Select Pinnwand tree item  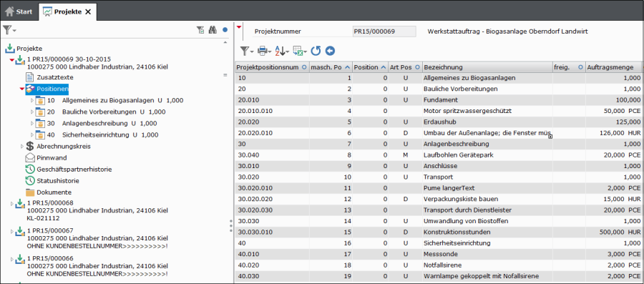[52, 157]
